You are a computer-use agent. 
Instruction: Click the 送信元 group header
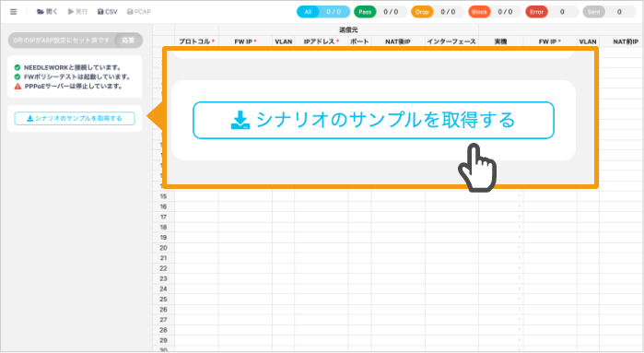(x=348, y=30)
